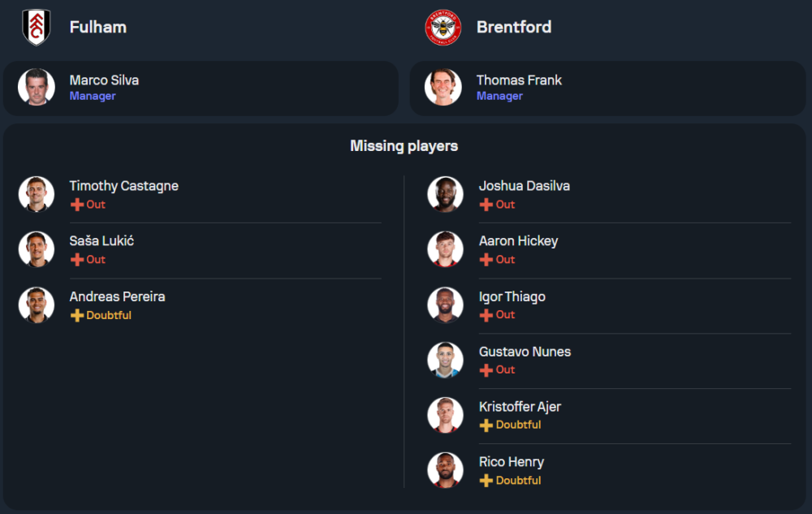Screen dimensions: 812x514
Task: Open the Fulham team name link
Action: pyautogui.click(x=97, y=27)
